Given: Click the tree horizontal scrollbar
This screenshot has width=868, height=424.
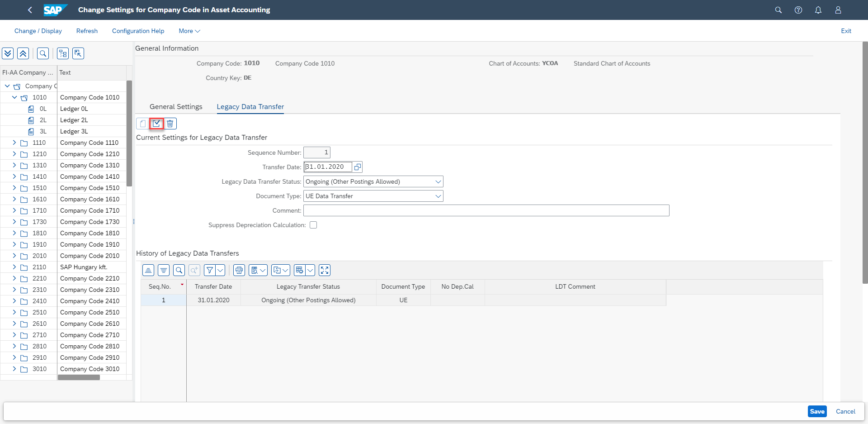Looking at the screenshot, I should pos(79,377).
